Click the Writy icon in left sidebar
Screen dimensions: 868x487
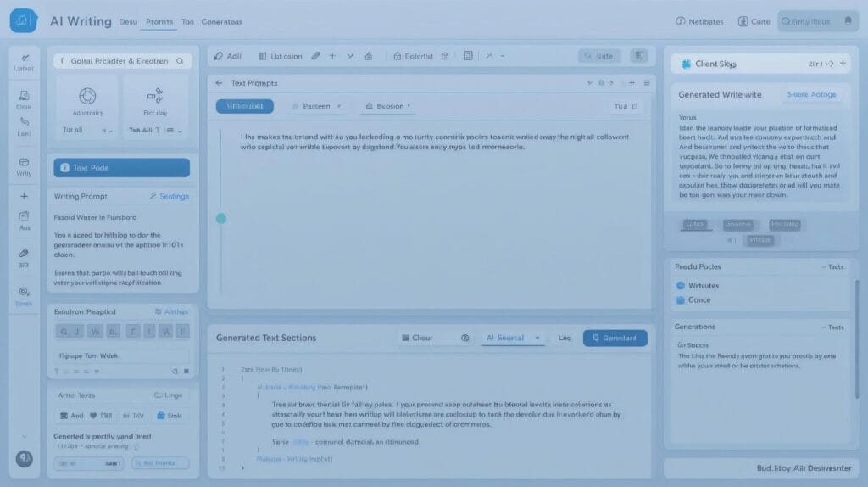pyautogui.click(x=24, y=162)
